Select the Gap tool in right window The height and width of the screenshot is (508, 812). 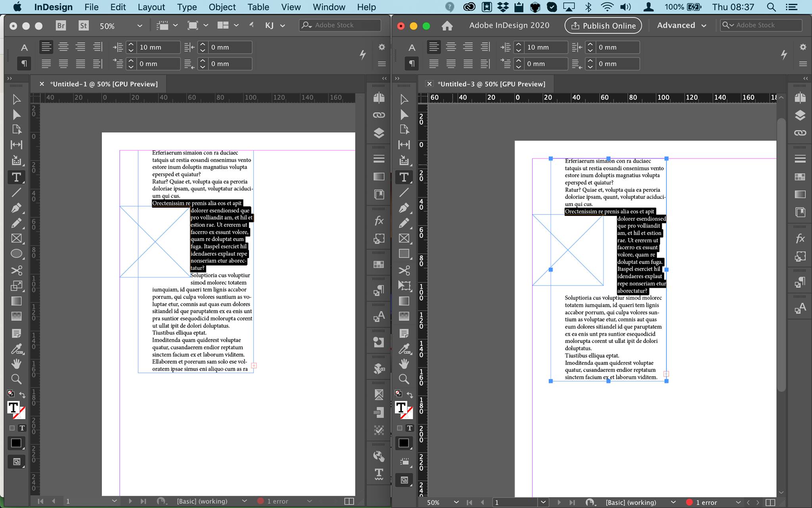tap(404, 144)
